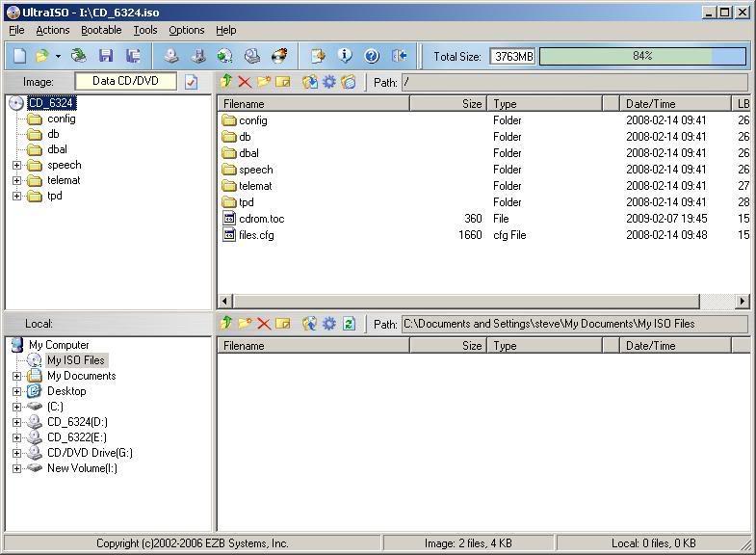Expand the (C:) drive node

(x=17, y=407)
